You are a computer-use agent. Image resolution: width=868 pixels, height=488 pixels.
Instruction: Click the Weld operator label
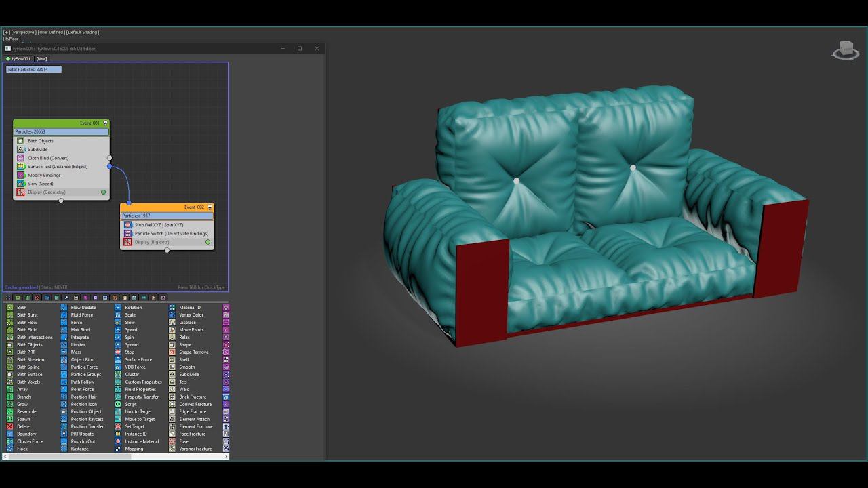pos(184,390)
